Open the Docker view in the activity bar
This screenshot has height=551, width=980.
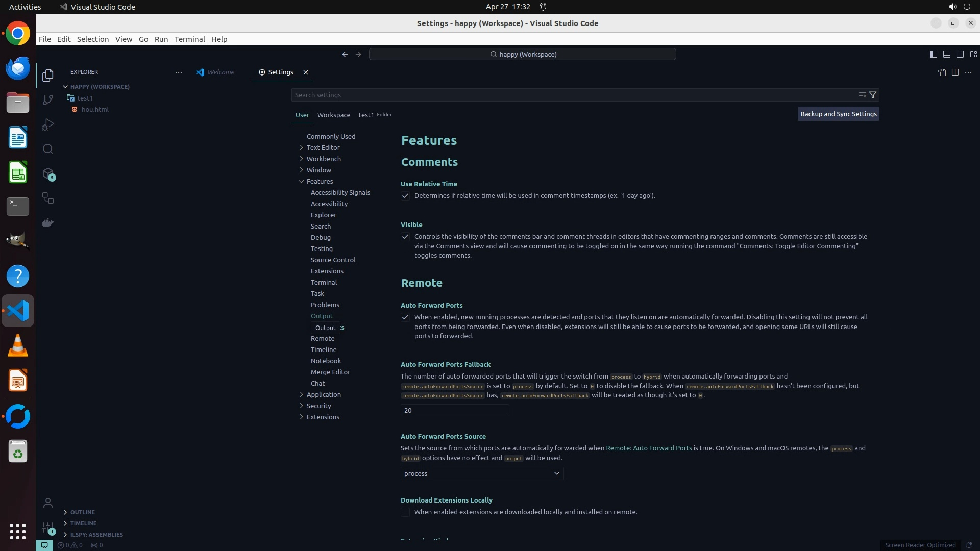click(x=48, y=223)
